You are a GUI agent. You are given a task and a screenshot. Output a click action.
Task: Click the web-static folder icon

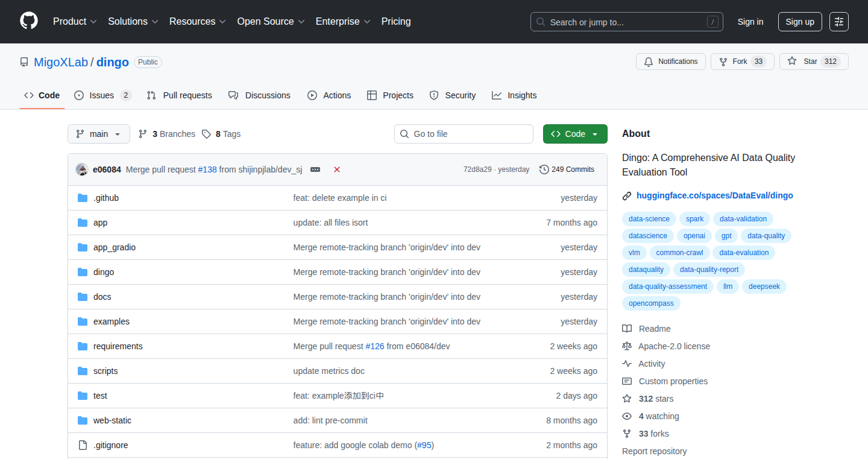pos(83,420)
